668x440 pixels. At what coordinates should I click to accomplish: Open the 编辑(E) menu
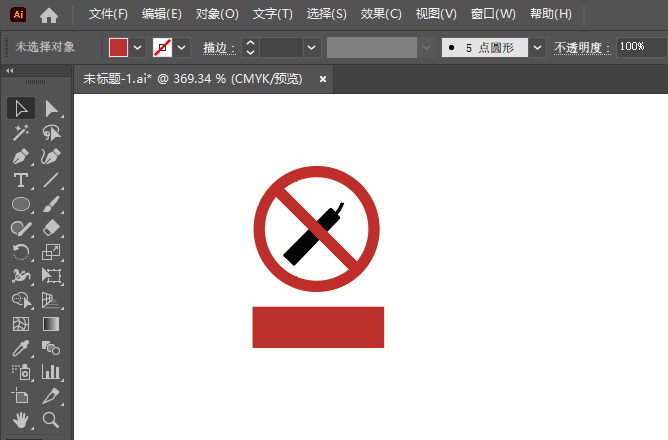162,14
